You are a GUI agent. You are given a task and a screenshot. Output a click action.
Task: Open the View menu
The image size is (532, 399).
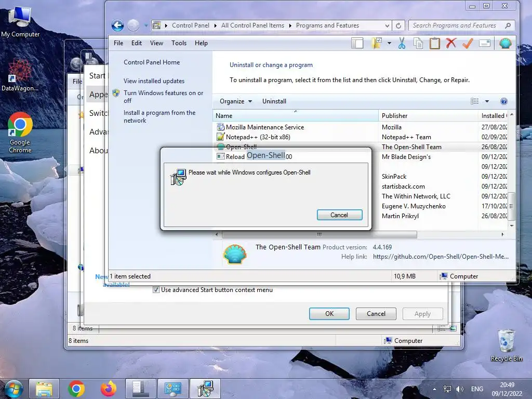coord(156,43)
